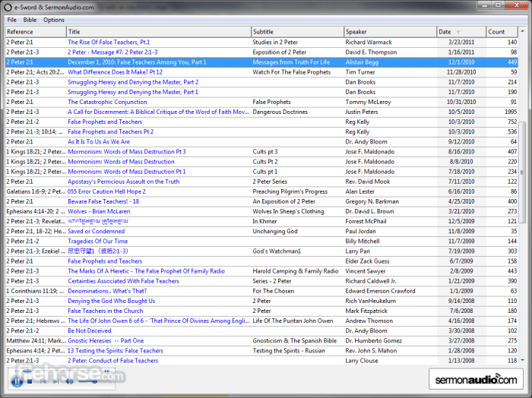Click the scroll-up arrow of the list

point(522,31)
